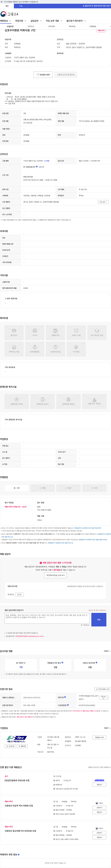
Task: Select the 서류 screening method
Action: pyautogui.click(x=17, y=488)
